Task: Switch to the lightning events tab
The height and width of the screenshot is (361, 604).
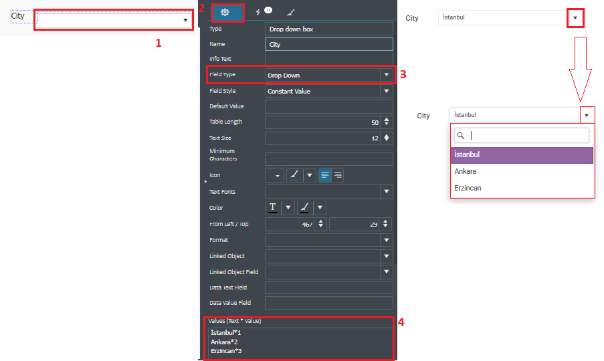Action: click(x=258, y=12)
